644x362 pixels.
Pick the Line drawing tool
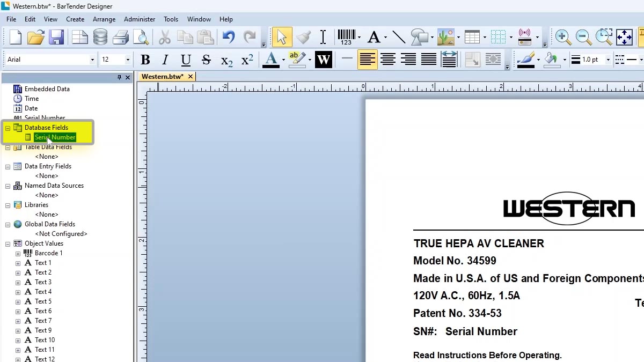coord(399,36)
